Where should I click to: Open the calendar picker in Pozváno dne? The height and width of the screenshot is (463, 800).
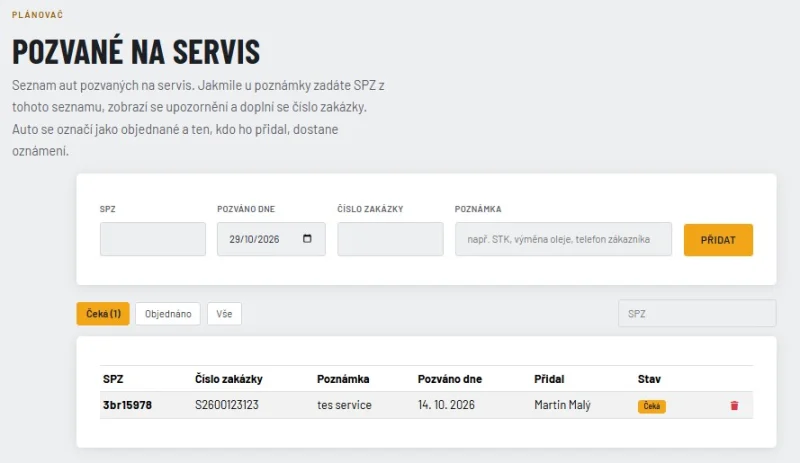click(307, 238)
